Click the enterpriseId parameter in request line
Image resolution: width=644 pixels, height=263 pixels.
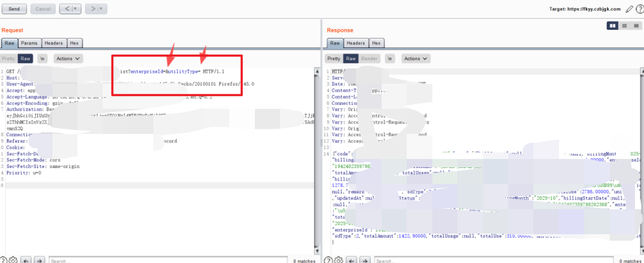tap(148, 71)
